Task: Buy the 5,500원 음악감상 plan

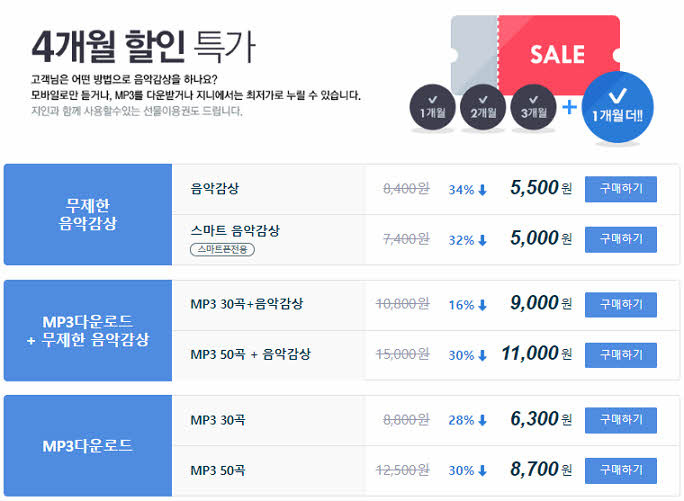Action: tap(620, 188)
